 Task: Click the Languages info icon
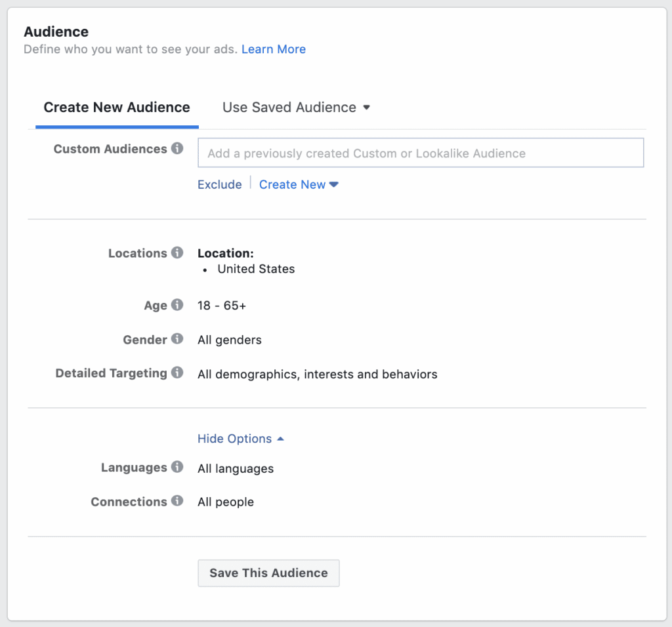point(177,467)
